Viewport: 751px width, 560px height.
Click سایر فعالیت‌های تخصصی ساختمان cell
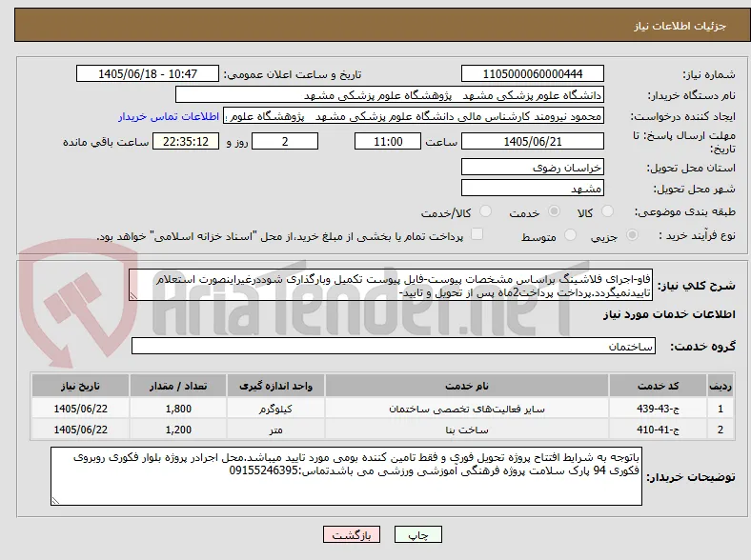[x=467, y=409]
